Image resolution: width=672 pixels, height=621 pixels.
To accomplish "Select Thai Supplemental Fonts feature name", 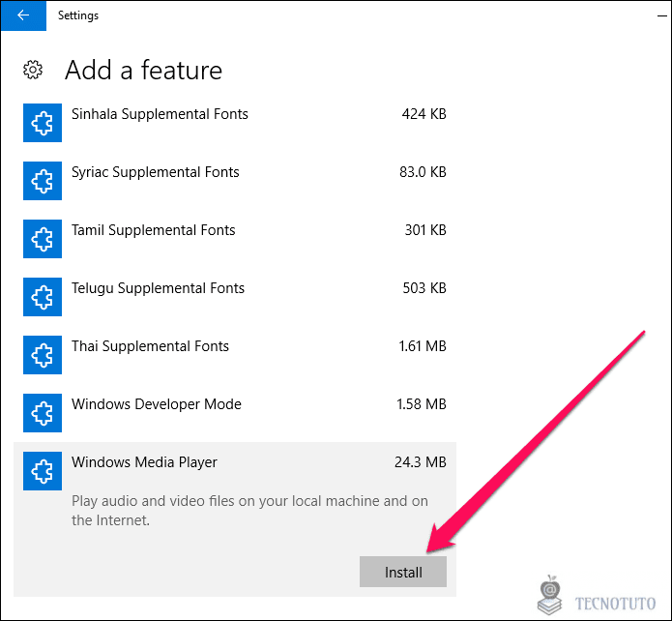I will pyautogui.click(x=150, y=346).
